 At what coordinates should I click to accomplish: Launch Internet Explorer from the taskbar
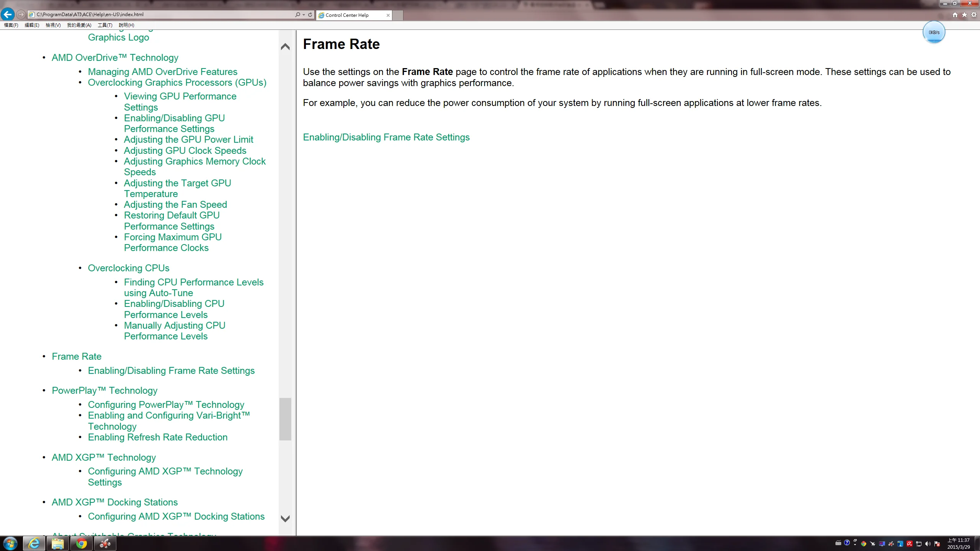pos(34,543)
